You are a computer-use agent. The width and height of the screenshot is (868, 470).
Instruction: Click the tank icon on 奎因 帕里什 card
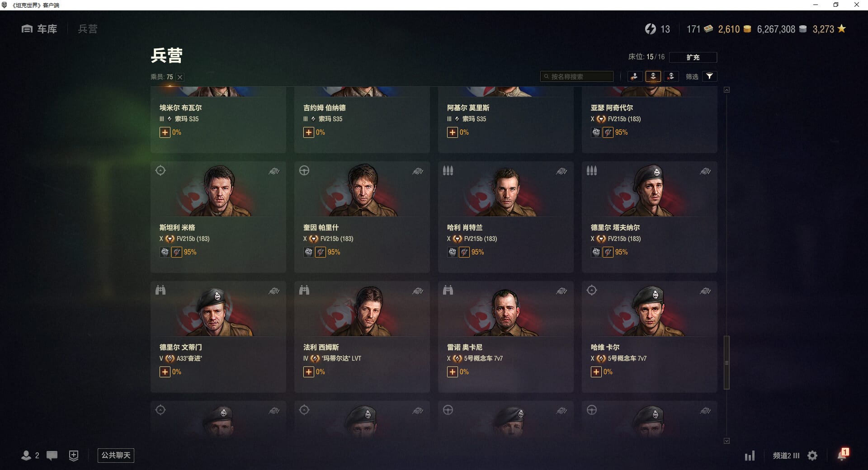pyautogui.click(x=418, y=171)
